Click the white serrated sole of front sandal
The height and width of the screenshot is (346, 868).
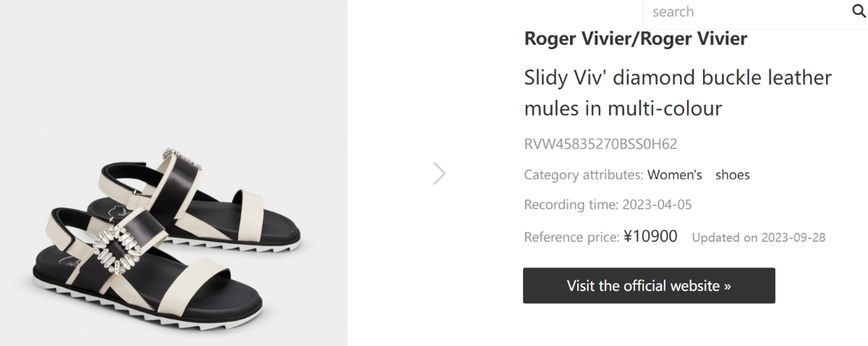click(145, 309)
